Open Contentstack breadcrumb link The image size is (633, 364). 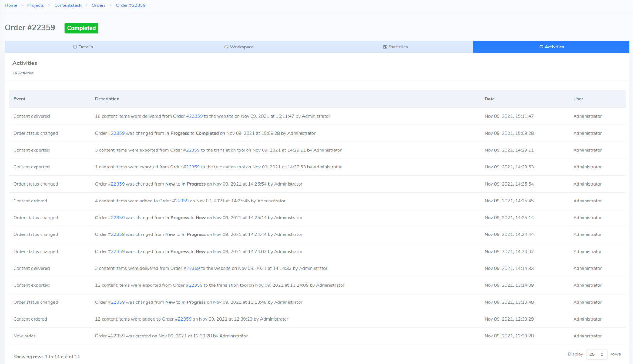coord(68,5)
